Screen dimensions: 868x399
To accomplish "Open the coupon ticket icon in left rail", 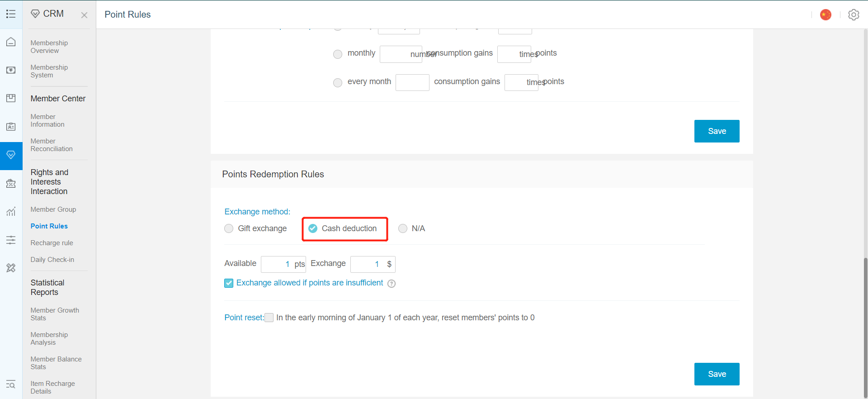I will 11,184.
